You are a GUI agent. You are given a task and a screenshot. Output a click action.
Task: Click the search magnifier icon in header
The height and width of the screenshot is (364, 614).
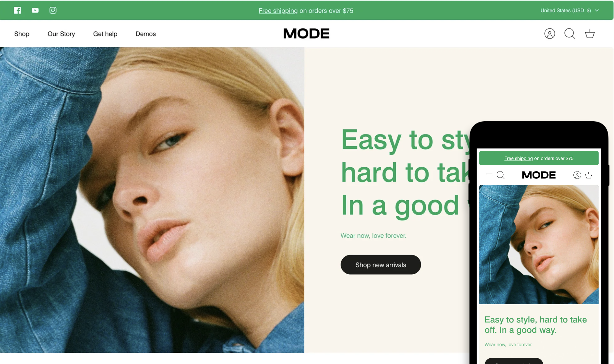570,34
